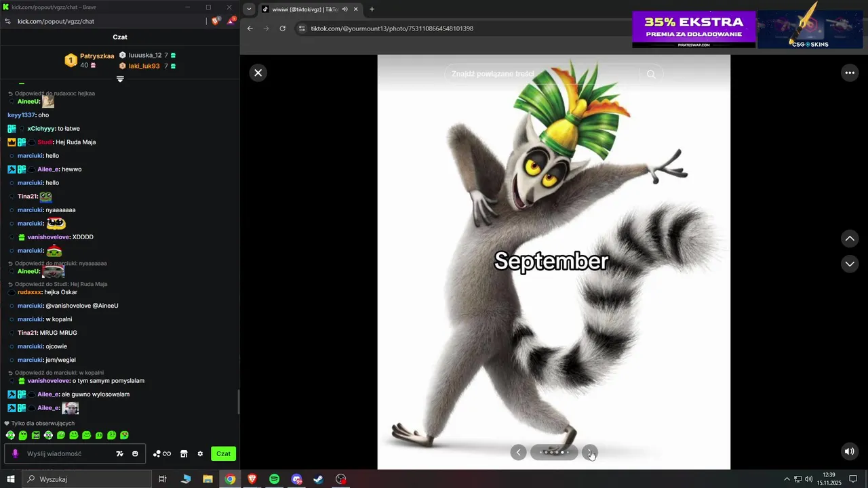Screen dimensions: 868x488
Task: Open the 35% EKSTRA Pirateswap ad banner
Action: point(694,29)
